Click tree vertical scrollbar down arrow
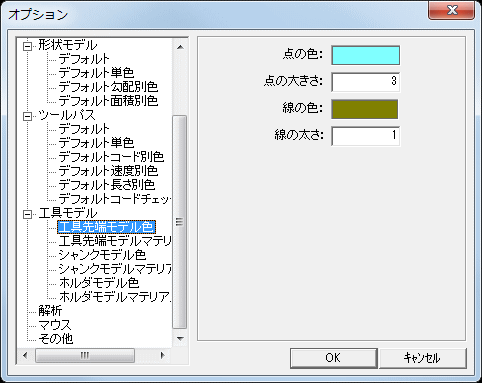 click(x=180, y=339)
